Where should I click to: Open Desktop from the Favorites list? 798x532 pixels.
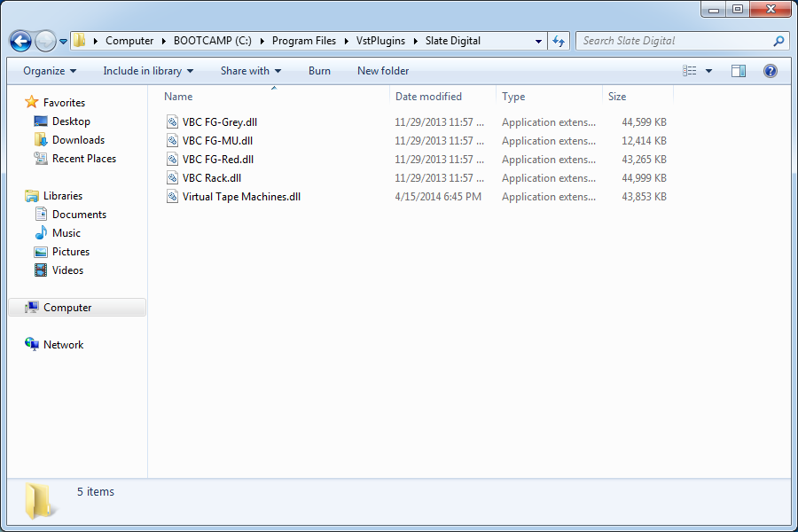pos(71,121)
